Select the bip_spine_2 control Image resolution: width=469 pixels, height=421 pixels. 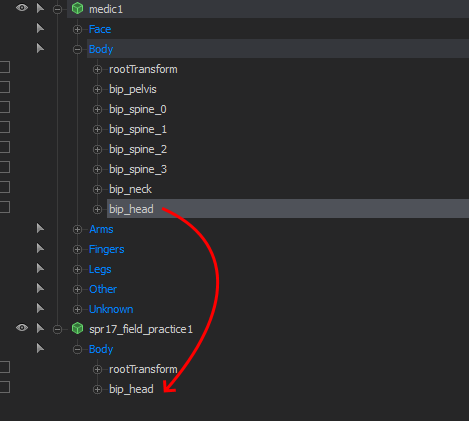click(138, 150)
